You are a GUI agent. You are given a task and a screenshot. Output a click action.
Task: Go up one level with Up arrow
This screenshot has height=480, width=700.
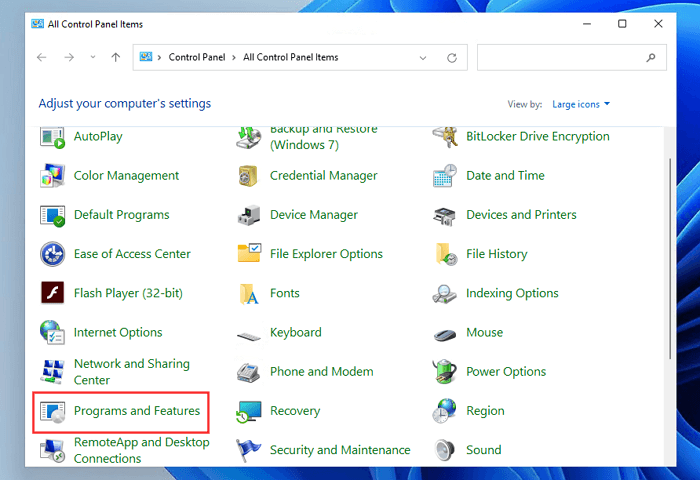116,58
